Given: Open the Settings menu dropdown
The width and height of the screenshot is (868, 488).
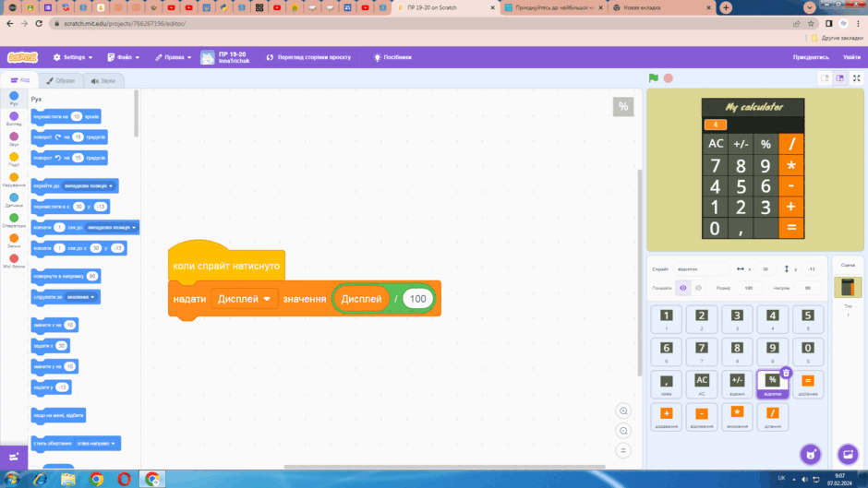Looking at the screenshot, I should pyautogui.click(x=73, y=57).
